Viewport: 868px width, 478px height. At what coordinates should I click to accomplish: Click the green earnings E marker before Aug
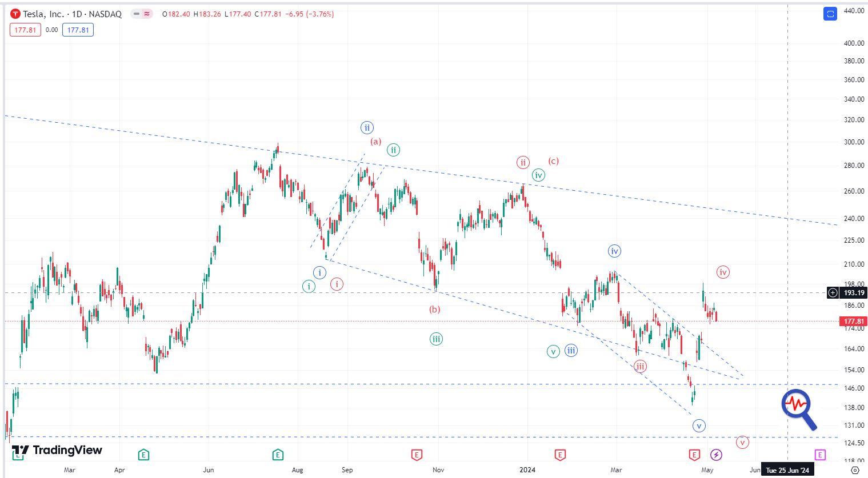pyautogui.click(x=278, y=455)
